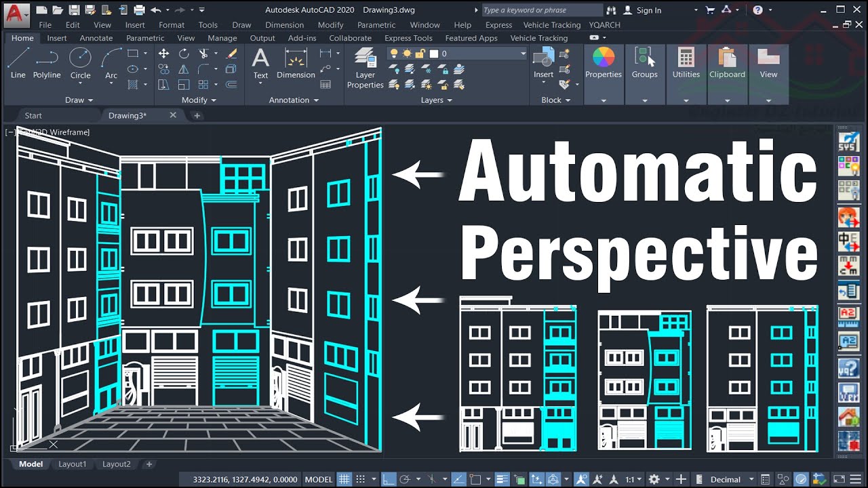The width and height of the screenshot is (868, 488).
Task: Add a new layout with plus button
Action: coord(149,464)
